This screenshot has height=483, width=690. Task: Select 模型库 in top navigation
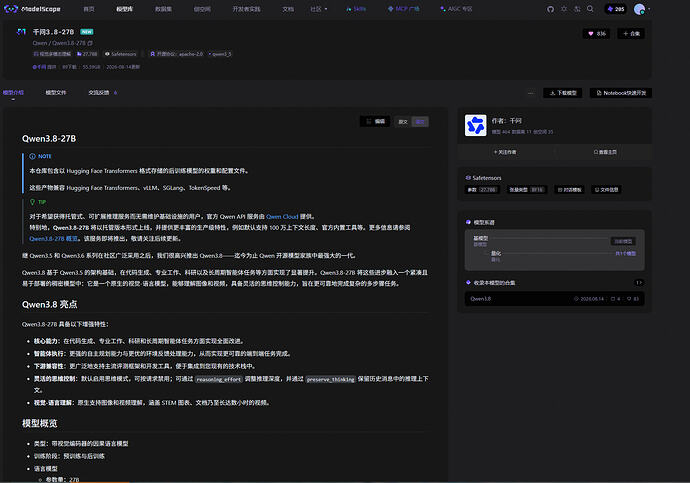click(125, 9)
